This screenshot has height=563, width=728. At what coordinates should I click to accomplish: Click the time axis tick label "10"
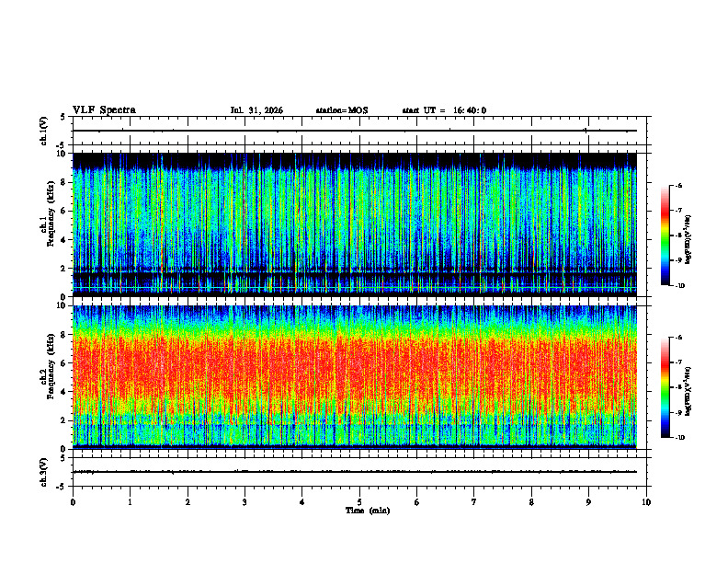point(646,502)
